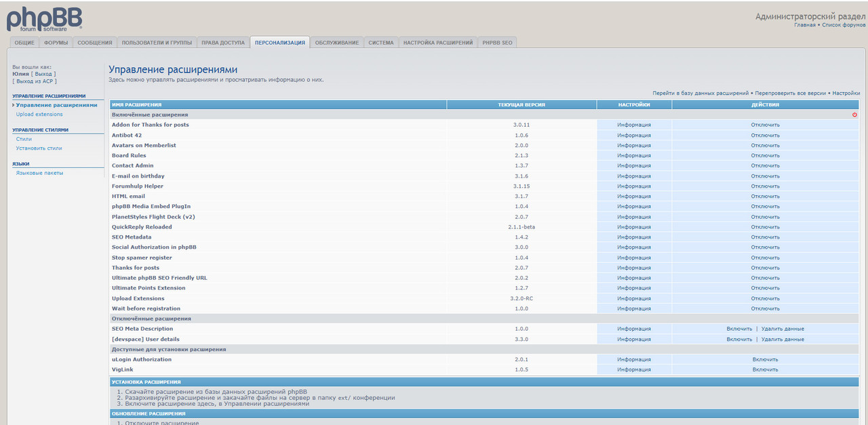868x425 pixels.
Task: Open Информация for Stop spamer register
Action: pyautogui.click(x=634, y=258)
